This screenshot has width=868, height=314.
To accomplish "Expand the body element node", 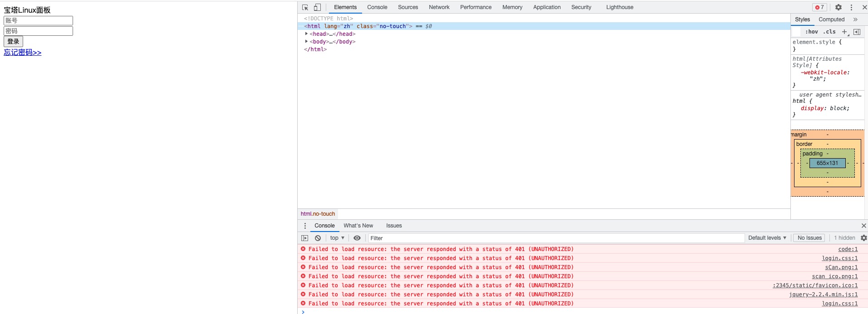I will click(x=307, y=42).
